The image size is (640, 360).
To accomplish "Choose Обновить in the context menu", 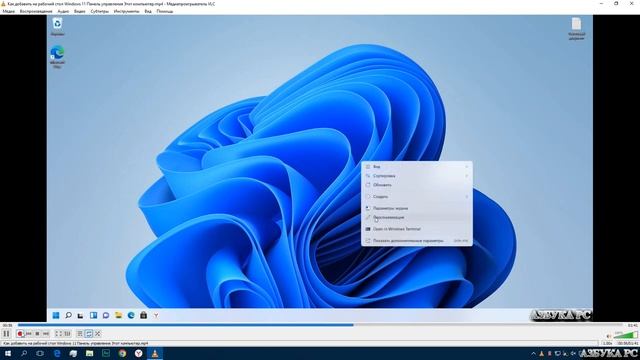I will 417,185.
